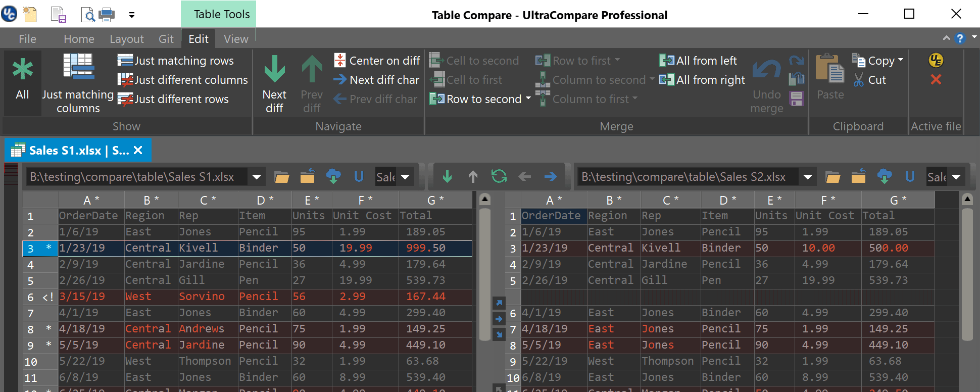The height and width of the screenshot is (392, 980).
Task: Collapse the ribbon with the caret icon
Action: (x=946, y=38)
